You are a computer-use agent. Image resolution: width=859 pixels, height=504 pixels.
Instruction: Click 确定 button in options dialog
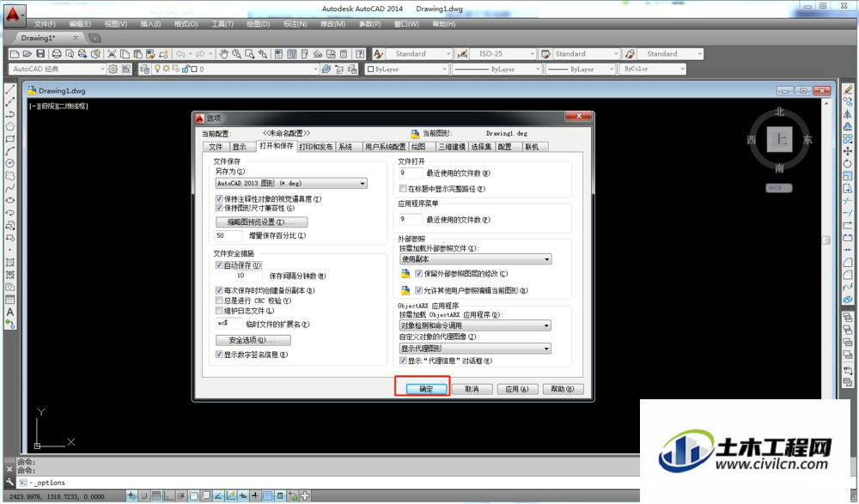pos(426,389)
